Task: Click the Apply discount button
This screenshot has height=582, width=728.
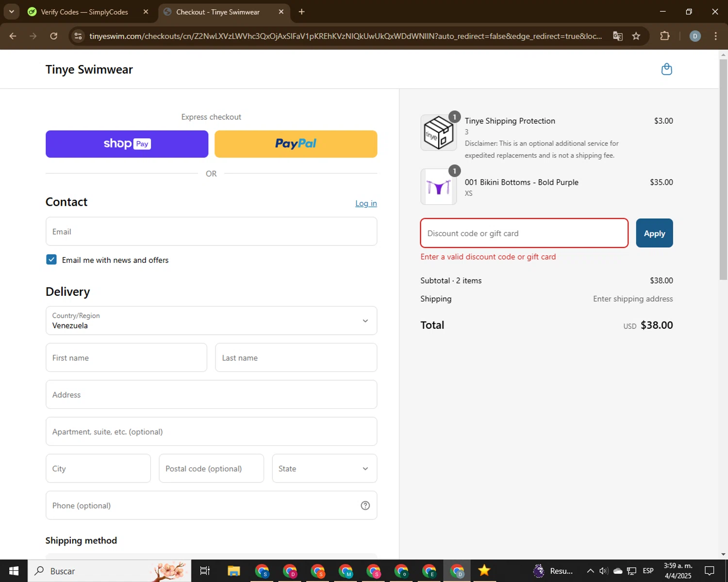Action: [654, 233]
